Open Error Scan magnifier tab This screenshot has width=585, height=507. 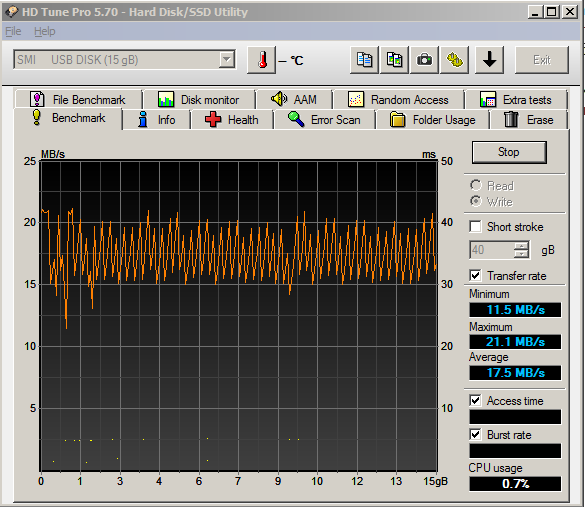[324, 120]
